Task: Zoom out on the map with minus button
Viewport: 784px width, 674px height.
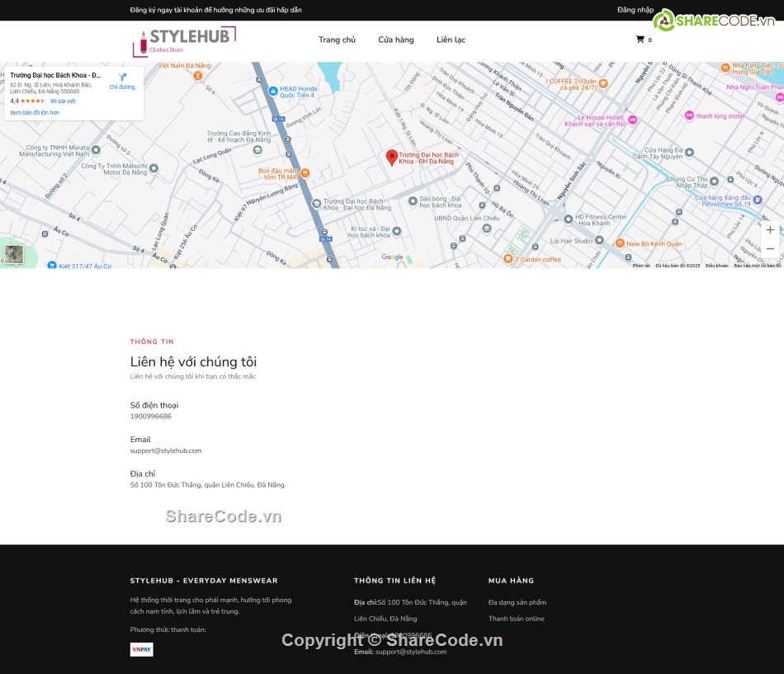Action: click(x=770, y=248)
